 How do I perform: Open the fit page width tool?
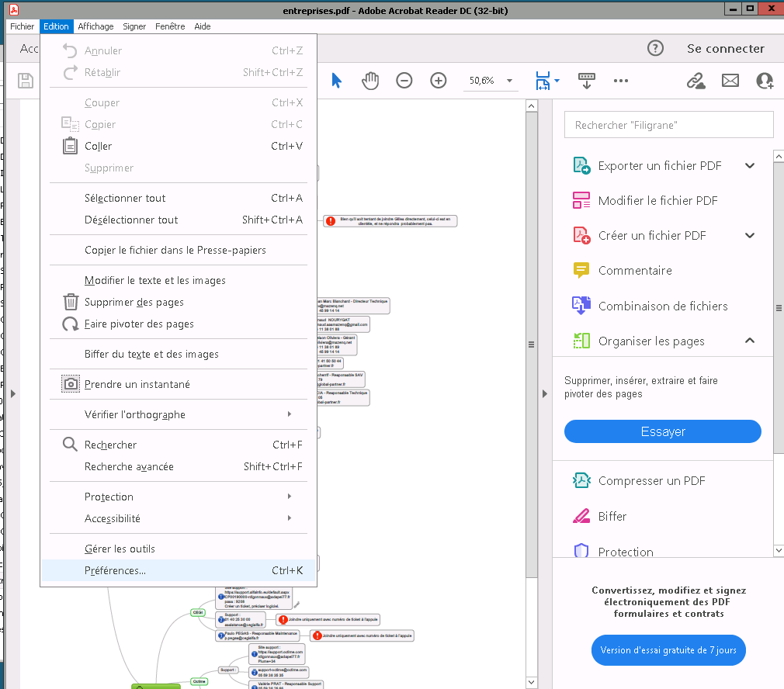coord(543,81)
